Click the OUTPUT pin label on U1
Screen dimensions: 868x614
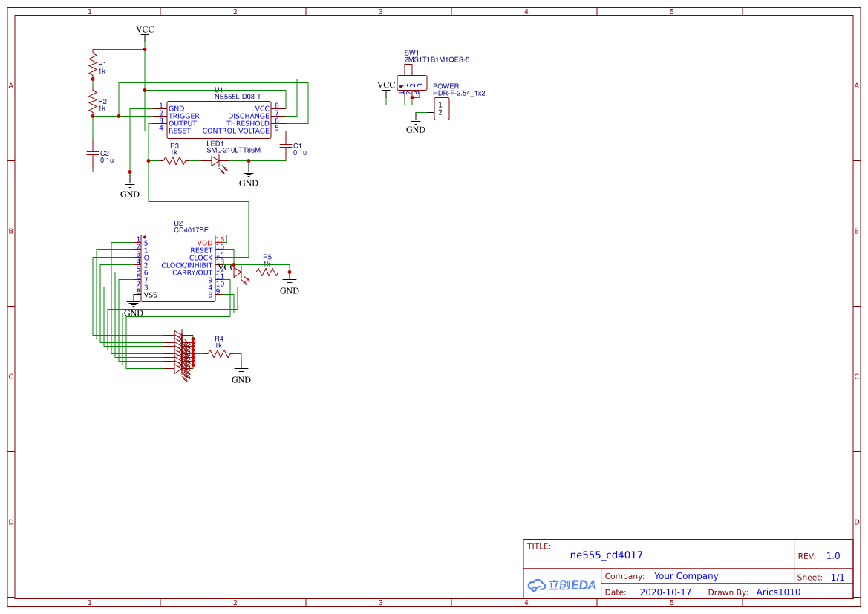(x=183, y=123)
